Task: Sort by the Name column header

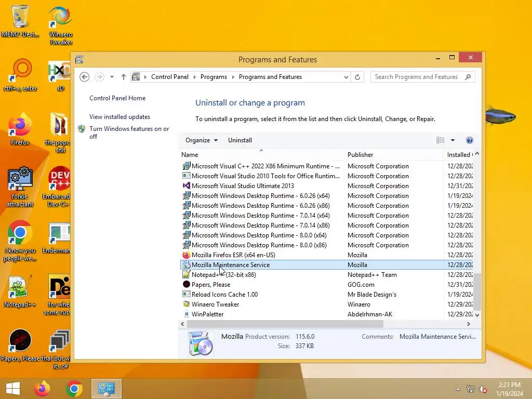Action: point(262,155)
